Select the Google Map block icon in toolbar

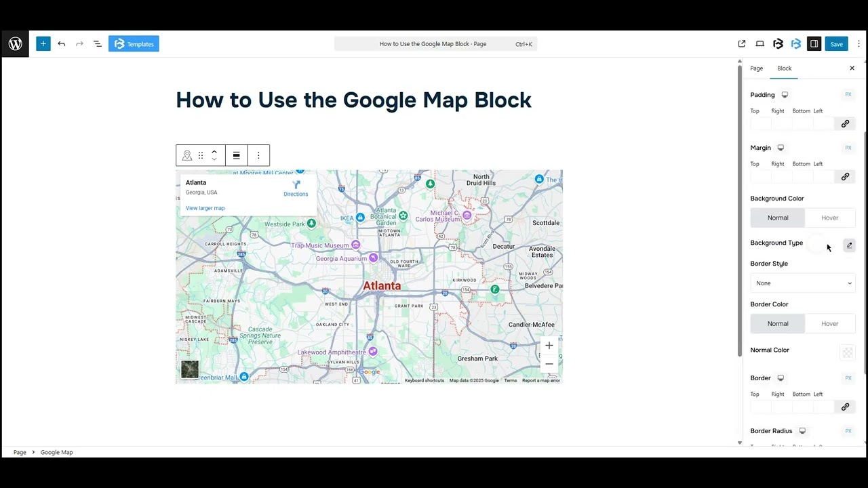click(187, 155)
